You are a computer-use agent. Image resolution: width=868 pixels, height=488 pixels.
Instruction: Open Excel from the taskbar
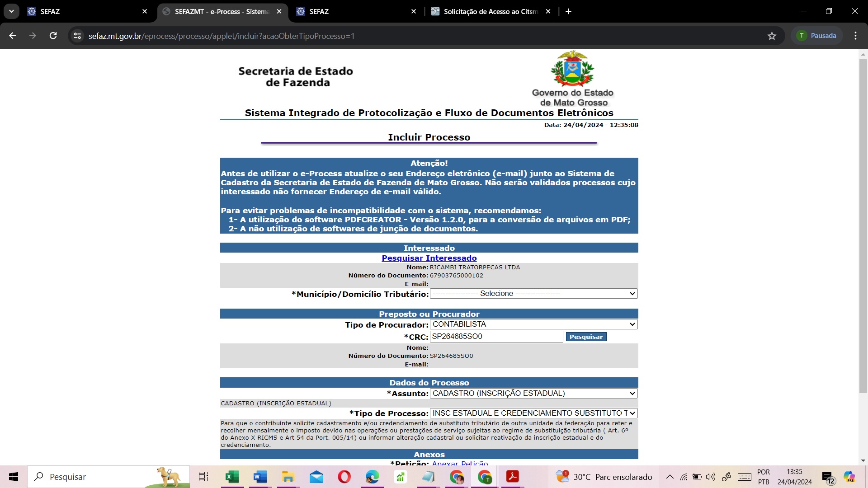pos(232,477)
